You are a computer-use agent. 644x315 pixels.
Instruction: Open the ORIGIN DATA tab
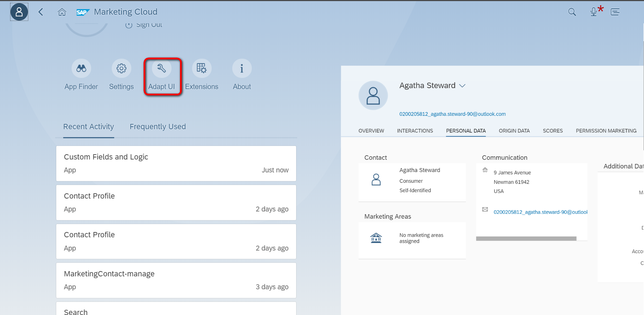514,131
